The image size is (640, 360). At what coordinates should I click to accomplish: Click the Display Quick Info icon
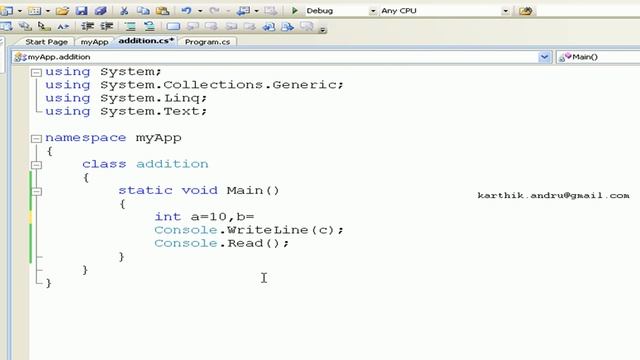(x=44, y=27)
